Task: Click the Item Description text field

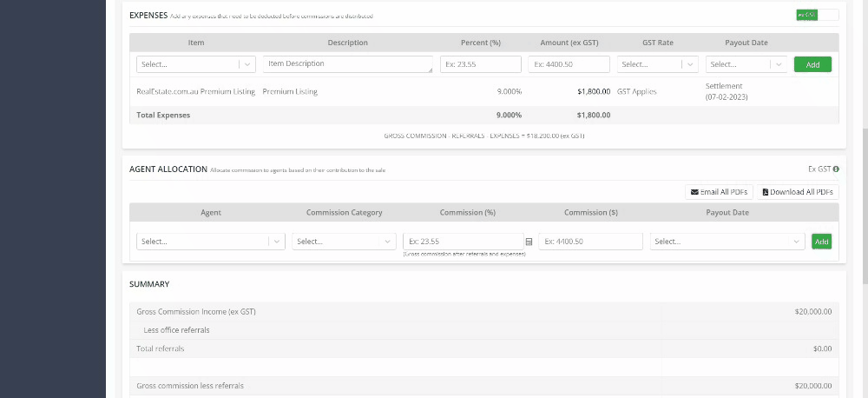Action: (x=347, y=64)
